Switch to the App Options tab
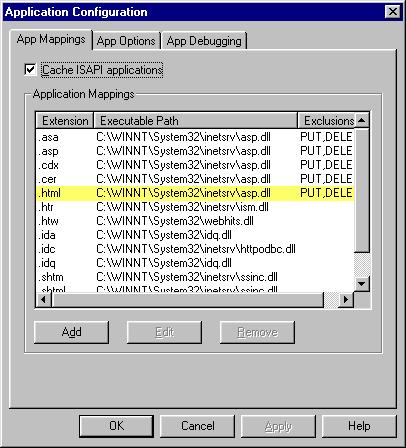406x448 pixels. 126,41
